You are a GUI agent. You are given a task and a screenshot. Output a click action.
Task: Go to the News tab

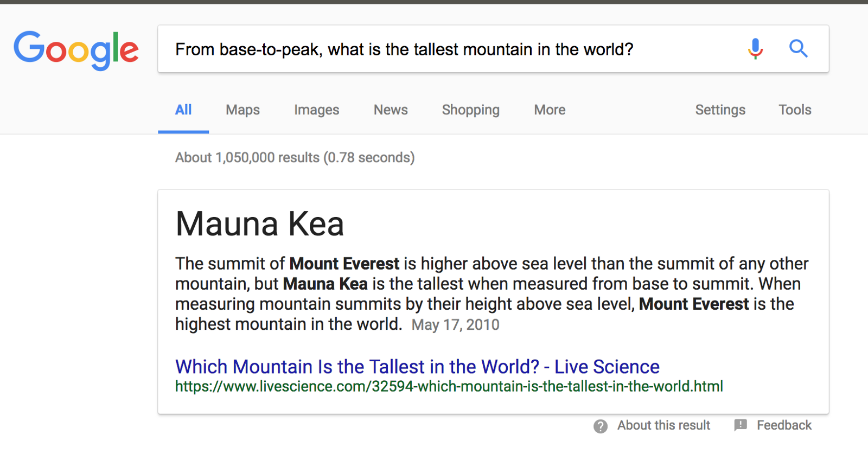pos(391,110)
